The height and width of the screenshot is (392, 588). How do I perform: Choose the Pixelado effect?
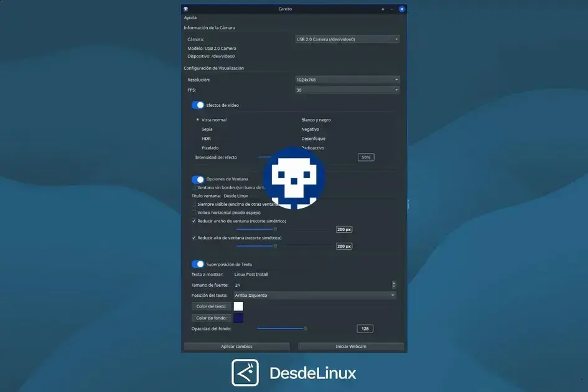(210, 148)
